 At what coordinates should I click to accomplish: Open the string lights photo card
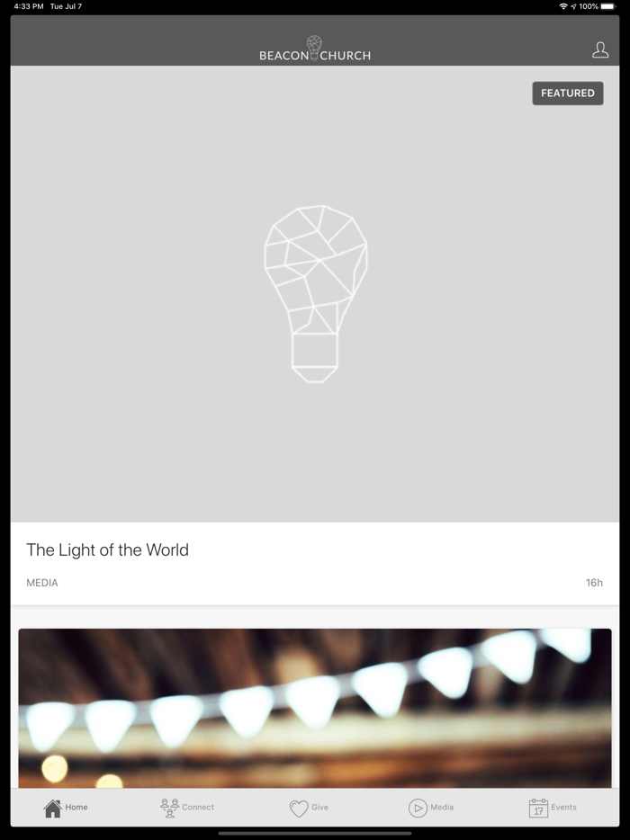(x=315, y=708)
